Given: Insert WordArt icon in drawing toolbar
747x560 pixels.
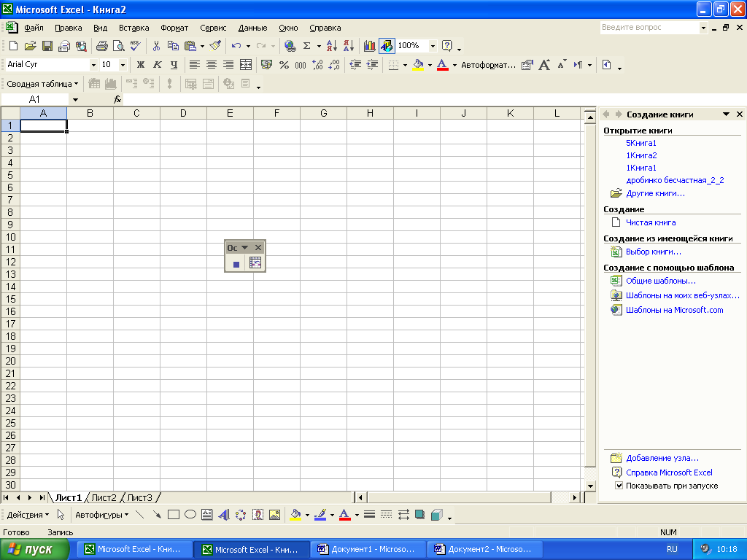Looking at the screenshot, I should pos(223,515).
